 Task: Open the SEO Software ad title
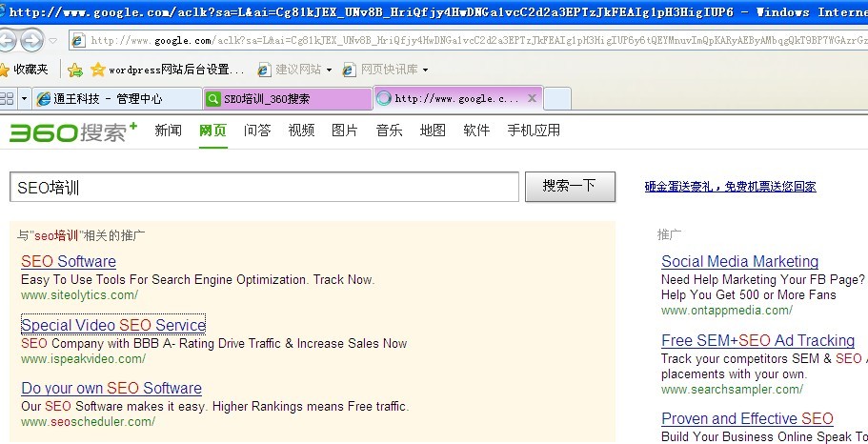tap(69, 261)
